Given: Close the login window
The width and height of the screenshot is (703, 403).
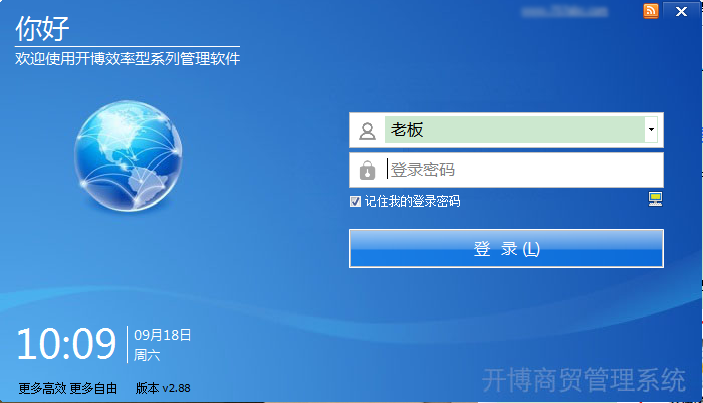Looking at the screenshot, I should [x=681, y=11].
